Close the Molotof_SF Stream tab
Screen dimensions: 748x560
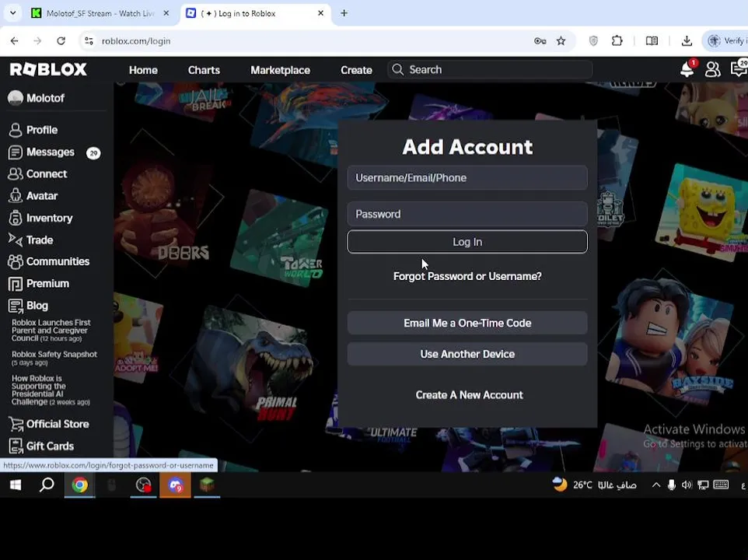tap(166, 13)
